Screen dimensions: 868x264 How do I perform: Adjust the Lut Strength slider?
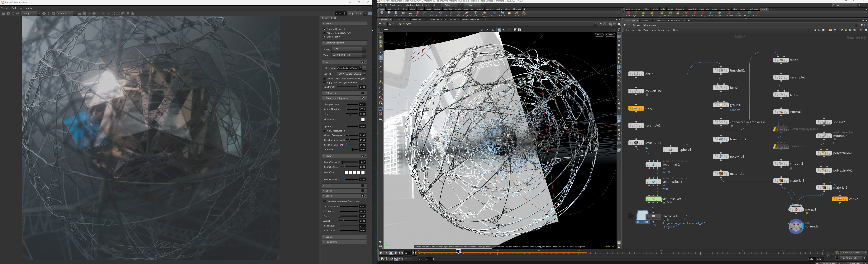click(347, 87)
